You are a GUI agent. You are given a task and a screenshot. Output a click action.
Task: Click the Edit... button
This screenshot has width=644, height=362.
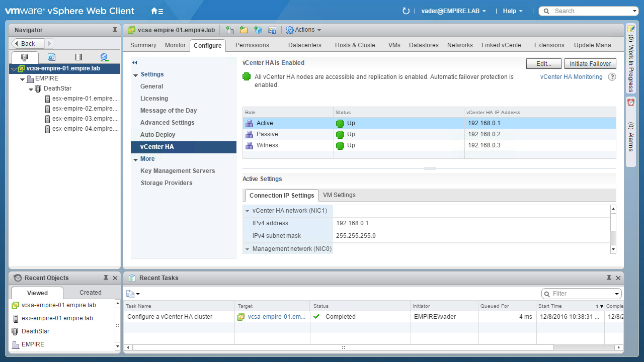pos(544,64)
